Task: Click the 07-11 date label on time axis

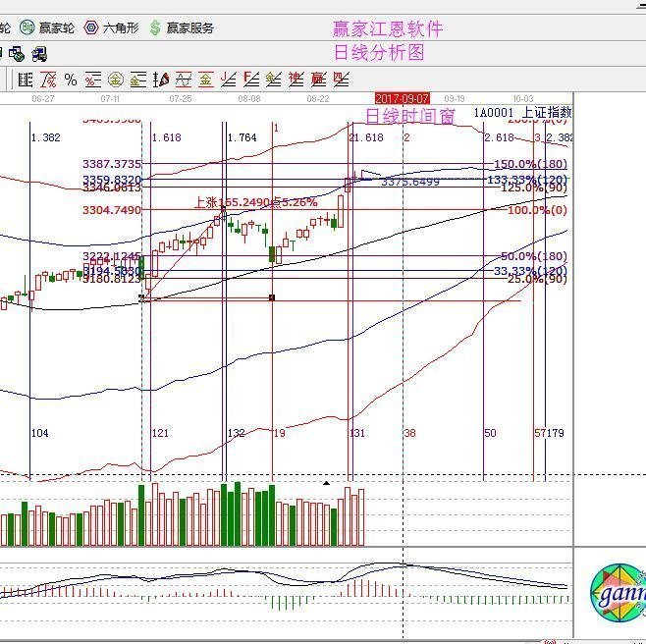Action: [x=110, y=99]
